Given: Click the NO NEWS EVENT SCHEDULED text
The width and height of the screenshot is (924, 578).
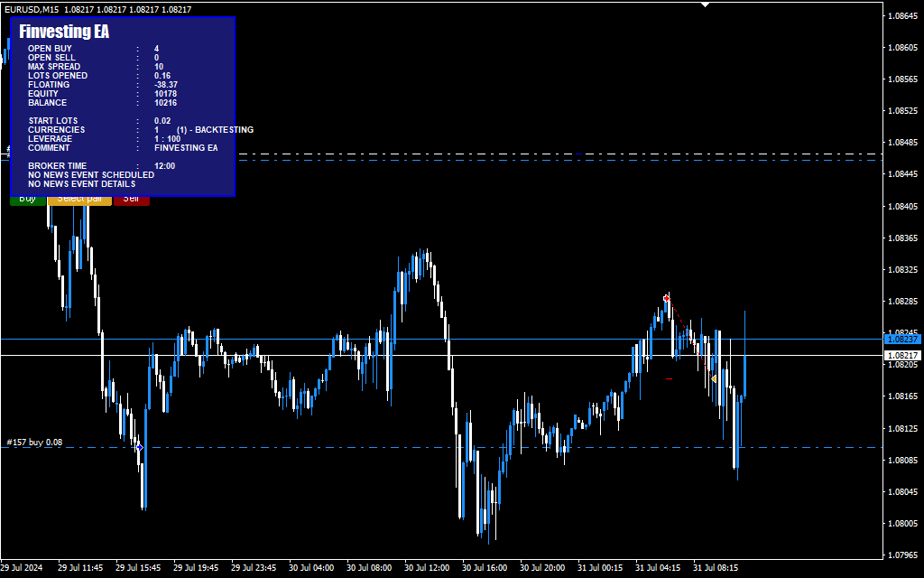Looking at the screenshot, I should 91,175.
